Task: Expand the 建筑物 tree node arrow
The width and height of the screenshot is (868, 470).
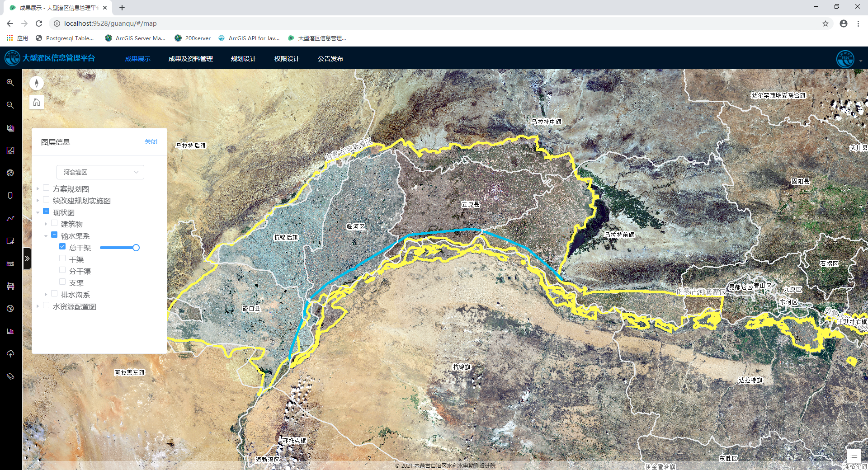Action: [x=46, y=224]
